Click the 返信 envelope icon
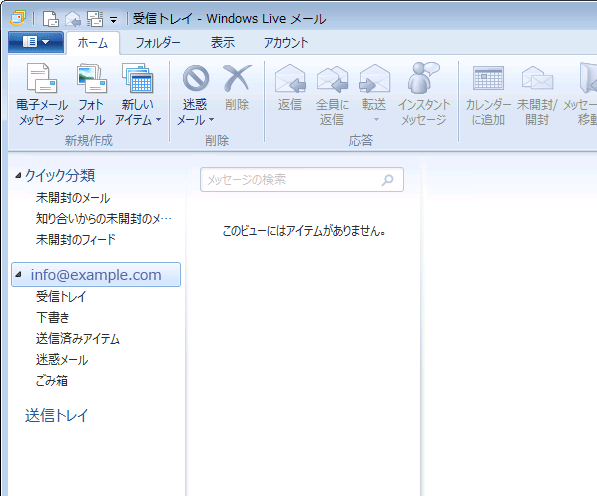The height and width of the screenshot is (496, 597). coord(290,78)
